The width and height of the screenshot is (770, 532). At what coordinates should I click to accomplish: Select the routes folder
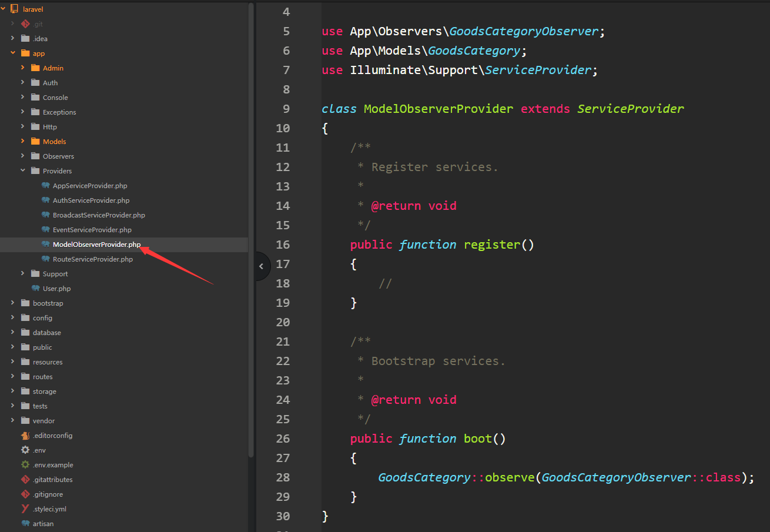(43, 377)
